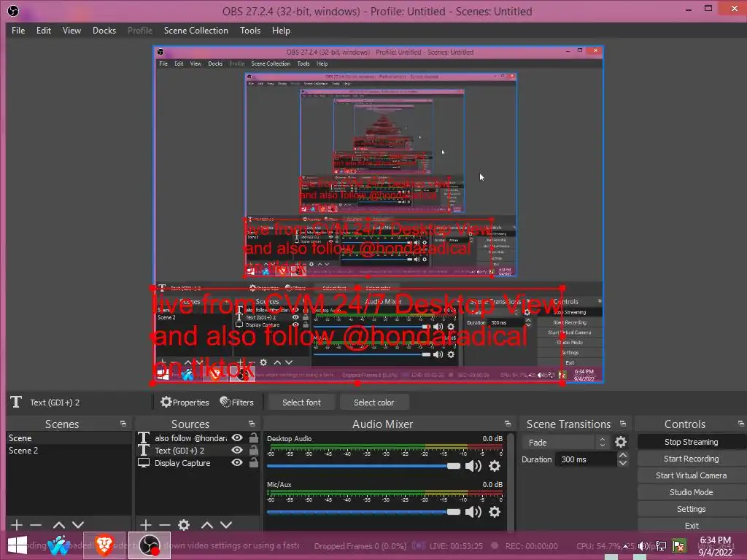Increase transition Duration with up arrow
Screen dimensions: 747x560
tap(623, 455)
